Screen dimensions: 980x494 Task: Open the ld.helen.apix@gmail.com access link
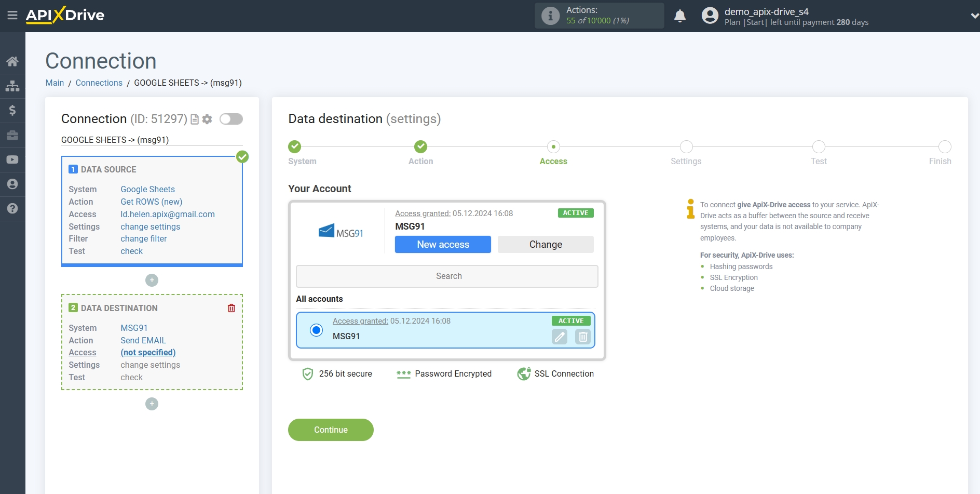pos(168,214)
